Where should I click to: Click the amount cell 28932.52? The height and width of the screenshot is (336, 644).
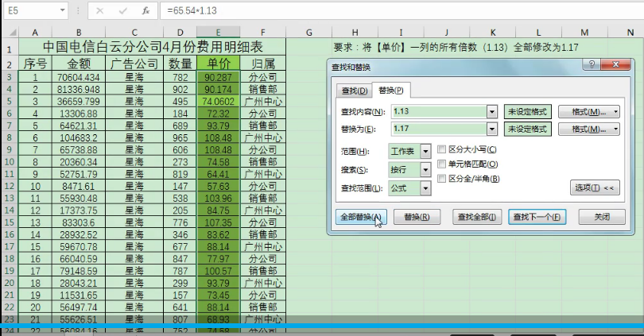(79, 234)
